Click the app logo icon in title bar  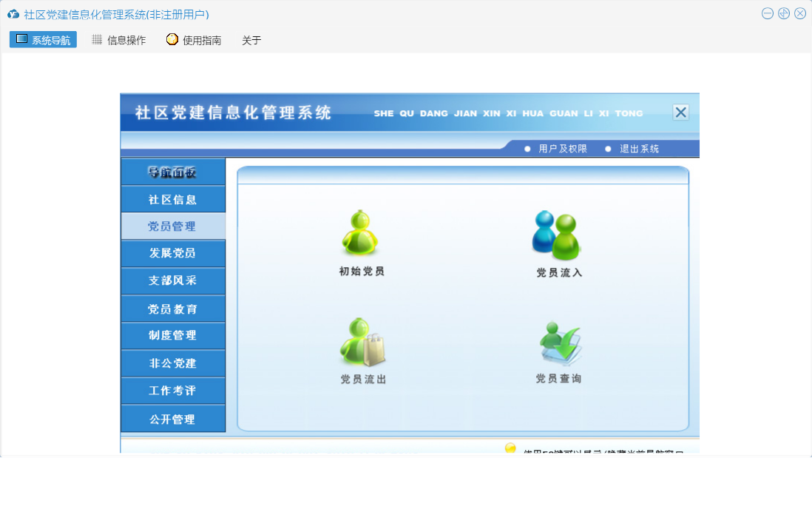pyautogui.click(x=13, y=15)
